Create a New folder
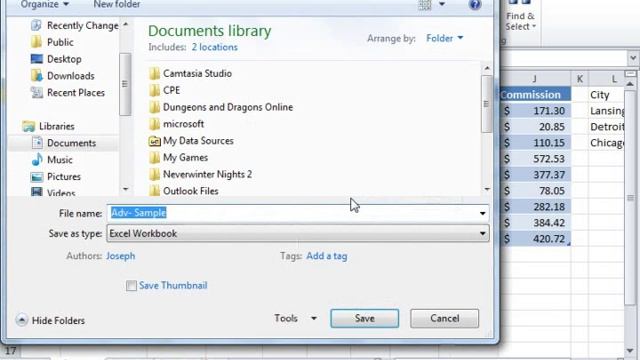 (x=117, y=4)
